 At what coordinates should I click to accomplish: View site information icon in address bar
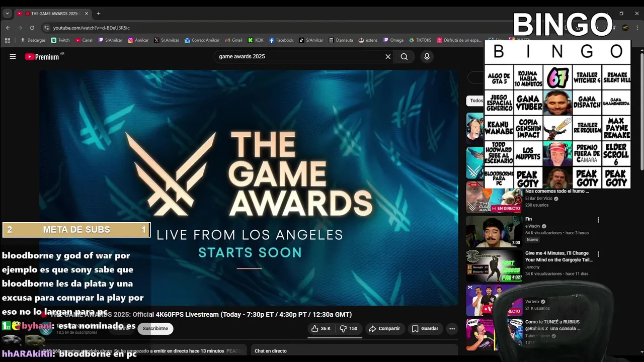[46, 28]
